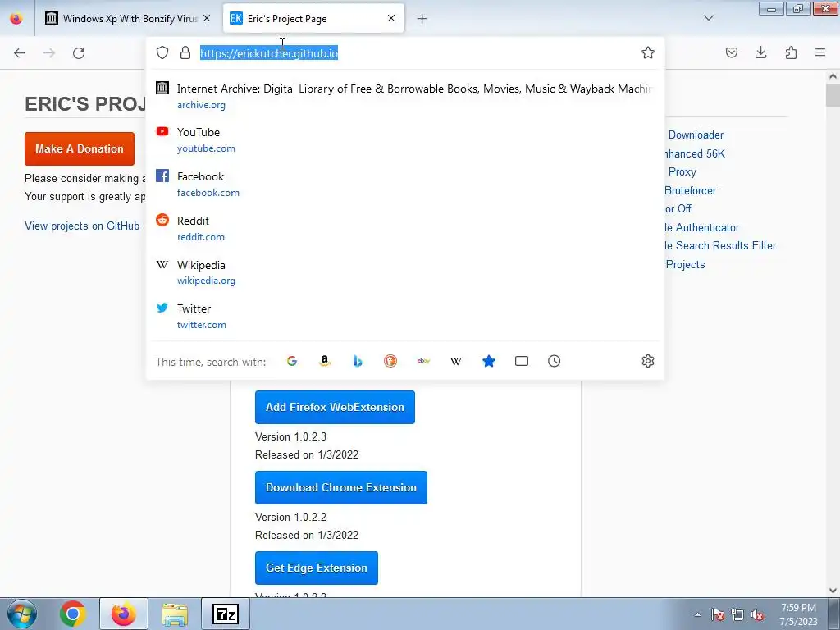Image resolution: width=840 pixels, height=630 pixels.
Task: View site security via the padlock icon
Action: click(185, 52)
